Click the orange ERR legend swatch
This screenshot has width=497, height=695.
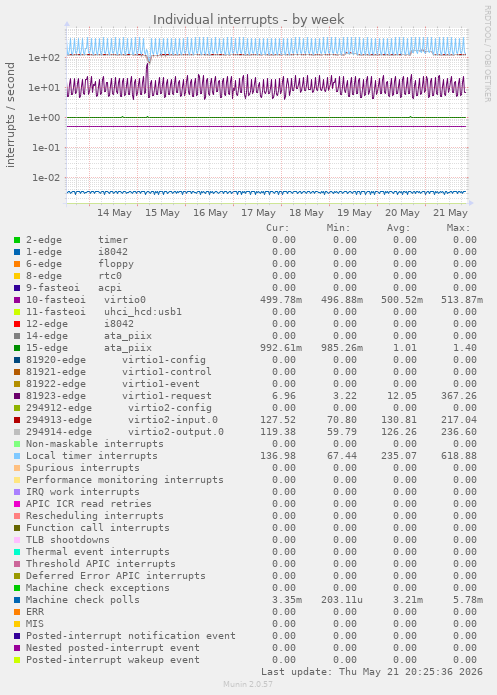tap(17, 612)
